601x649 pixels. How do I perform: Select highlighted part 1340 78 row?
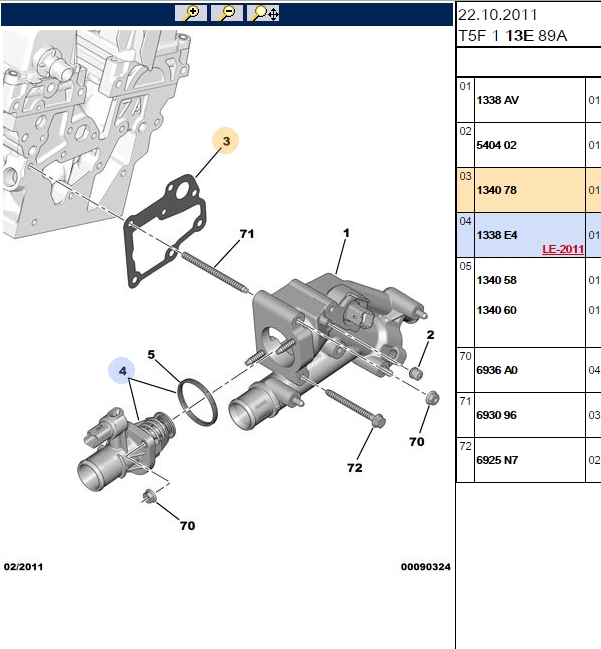pos(529,190)
